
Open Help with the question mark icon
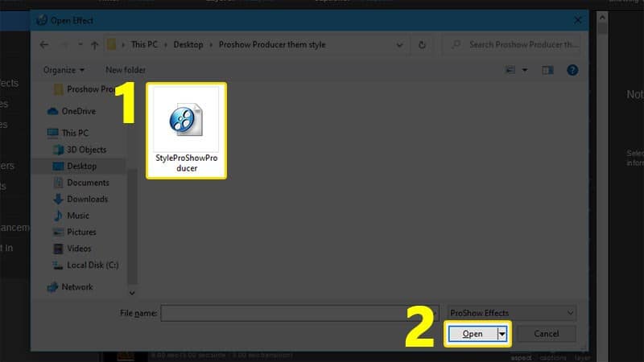coord(572,70)
